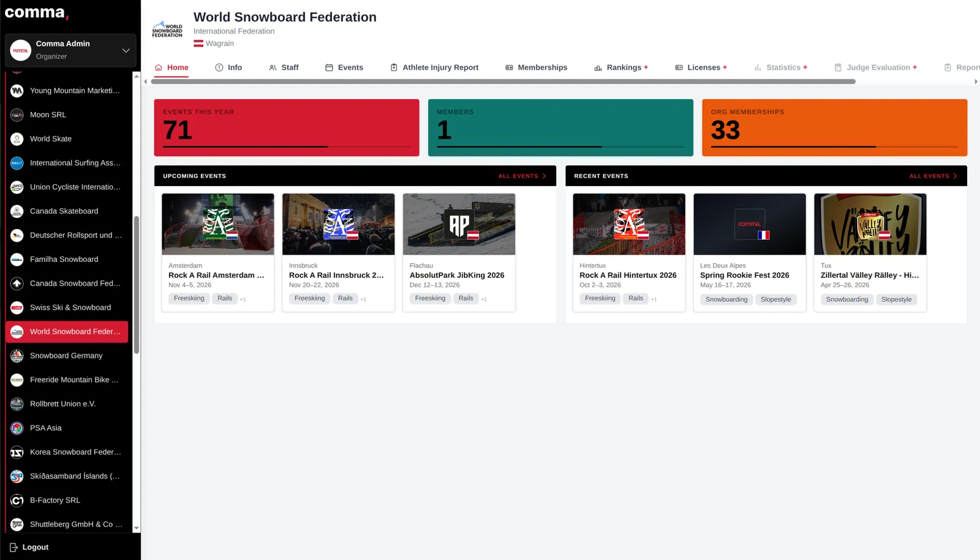Open Rock A Rail Innsbruck event thumbnail
The width and height of the screenshot is (980, 560).
click(x=339, y=224)
